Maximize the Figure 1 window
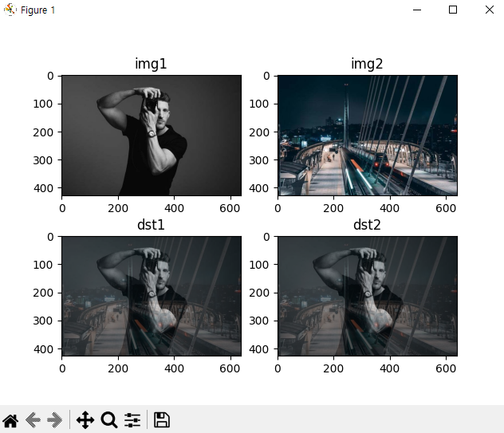 pyautogui.click(x=453, y=10)
